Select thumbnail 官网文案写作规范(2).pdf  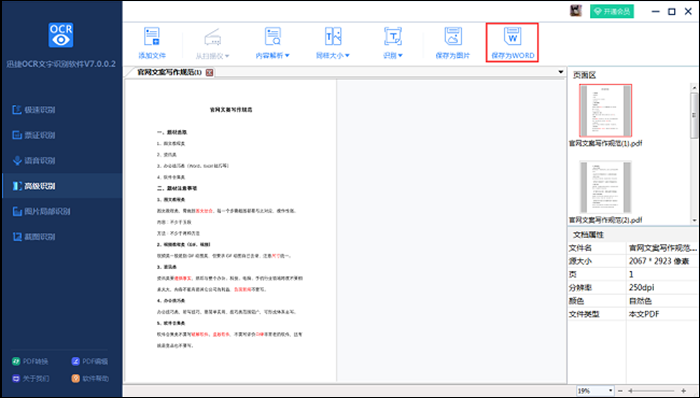[605, 187]
